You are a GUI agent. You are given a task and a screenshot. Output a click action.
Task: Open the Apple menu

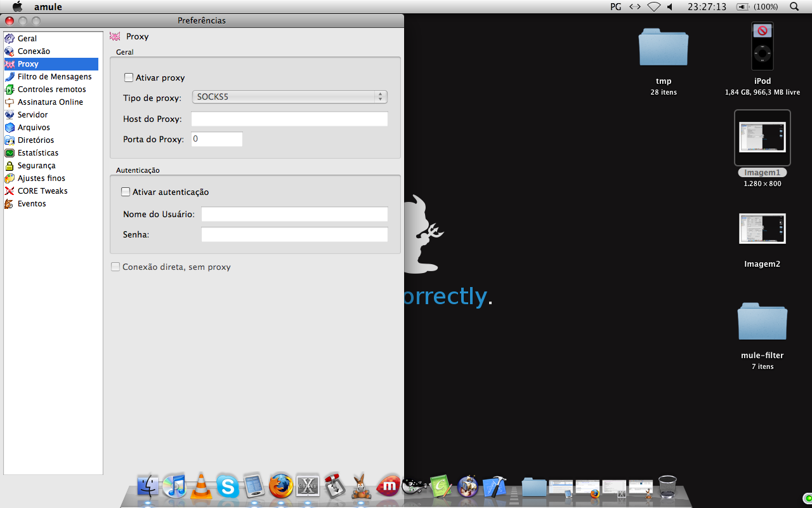(x=17, y=7)
